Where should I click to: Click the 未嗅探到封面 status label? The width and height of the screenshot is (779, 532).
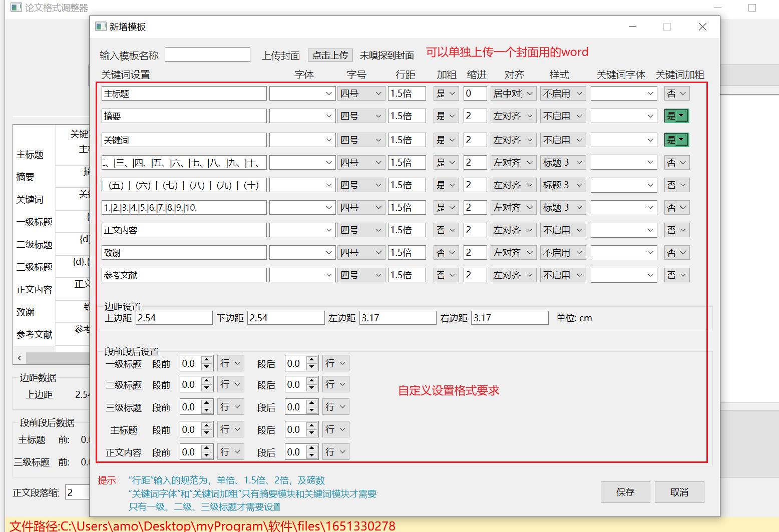tap(386, 56)
